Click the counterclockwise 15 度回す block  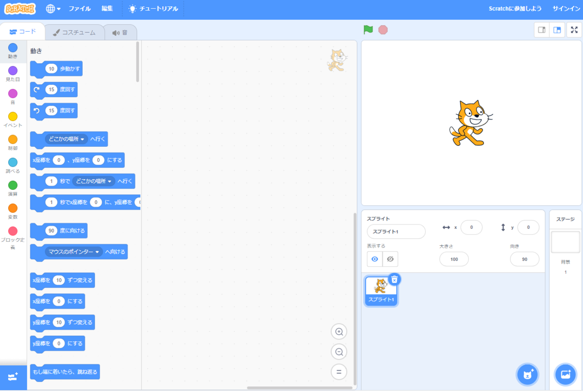pos(54,111)
